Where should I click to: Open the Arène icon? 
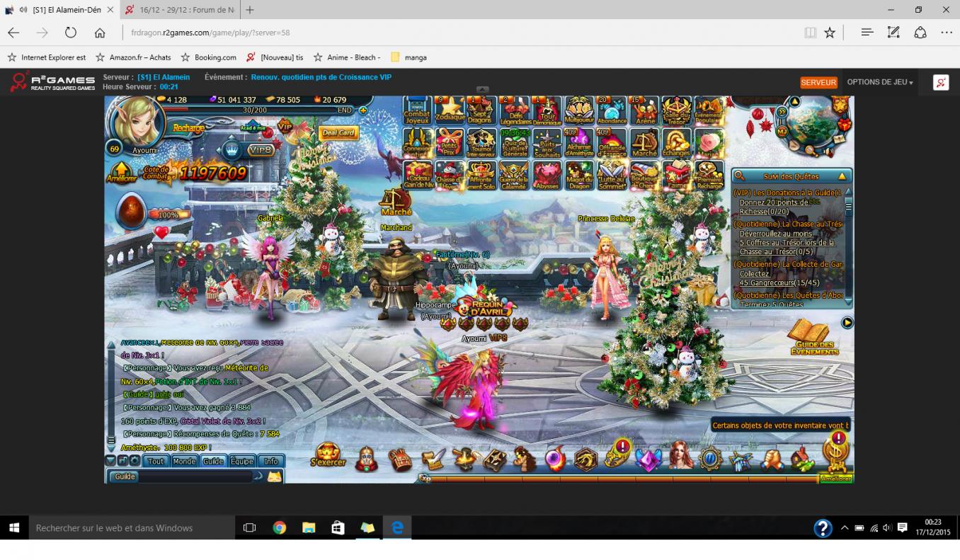pos(644,110)
